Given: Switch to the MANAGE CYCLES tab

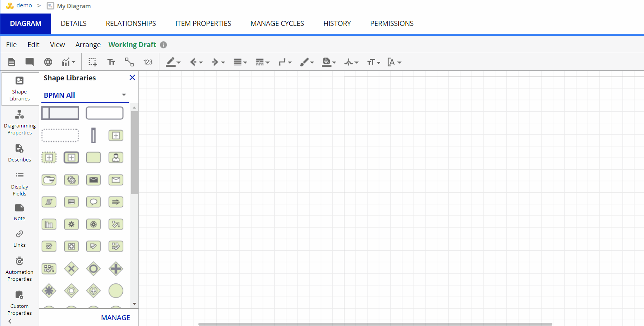Looking at the screenshot, I should coord(277,24).
